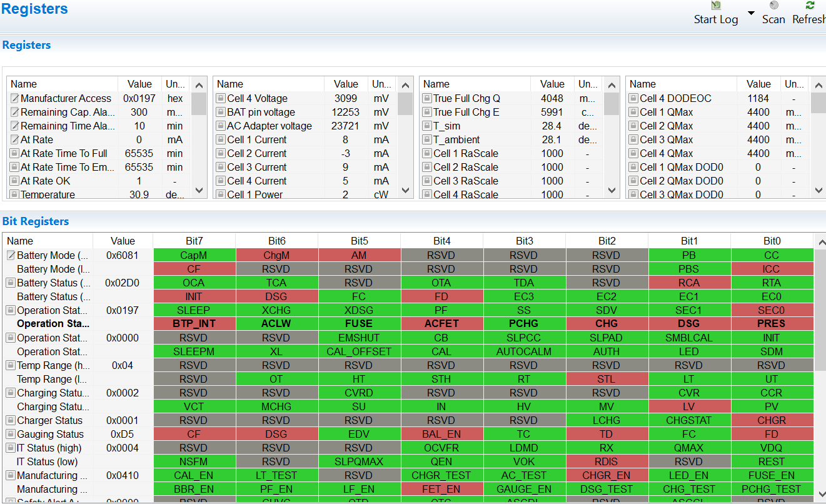
Task: Click the 0x02D0 Battery Status value
Action: (123, 283)
